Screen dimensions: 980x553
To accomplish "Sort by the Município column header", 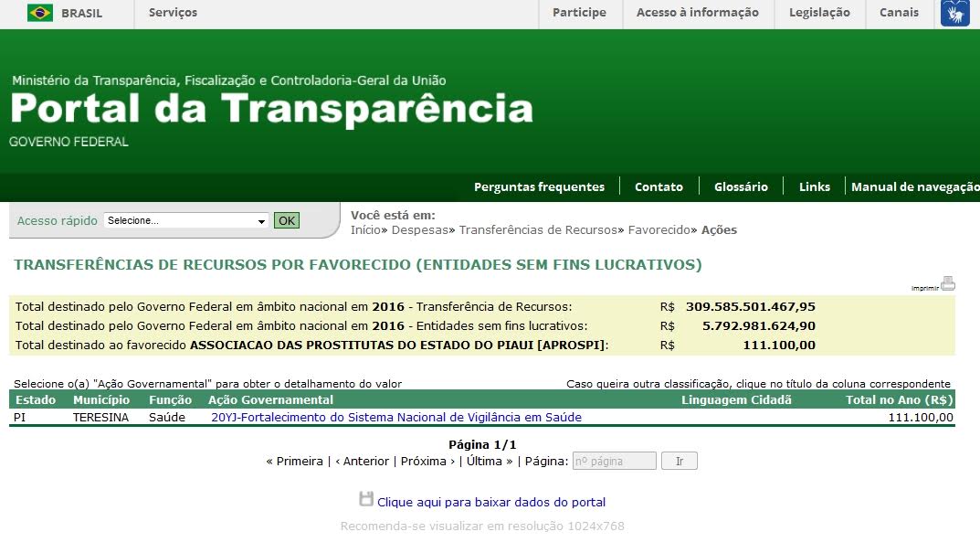I will (101, 399).
